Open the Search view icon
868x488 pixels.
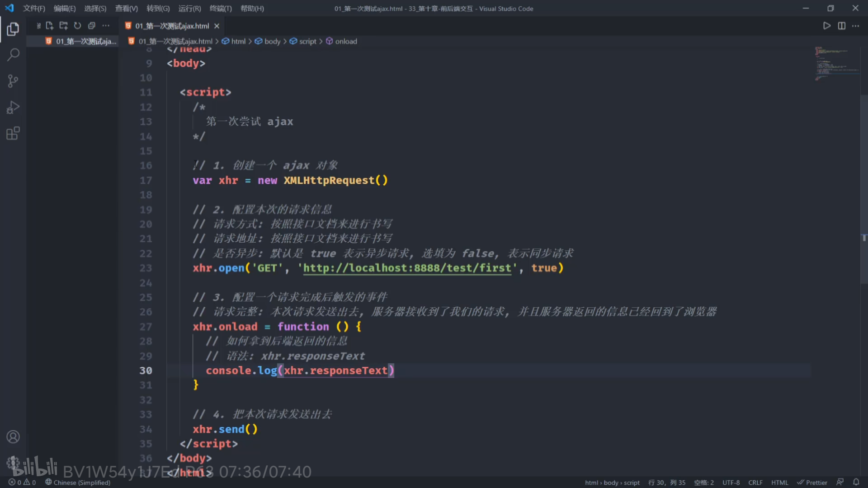13,55
